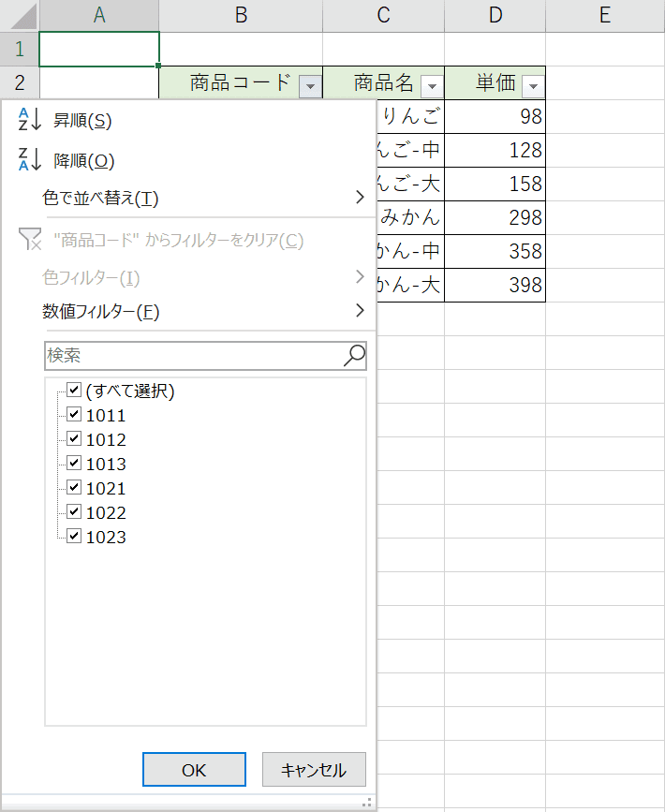Click the 単価 header cell text
Viewport: 665px width, 812px height.
[495, 82]
